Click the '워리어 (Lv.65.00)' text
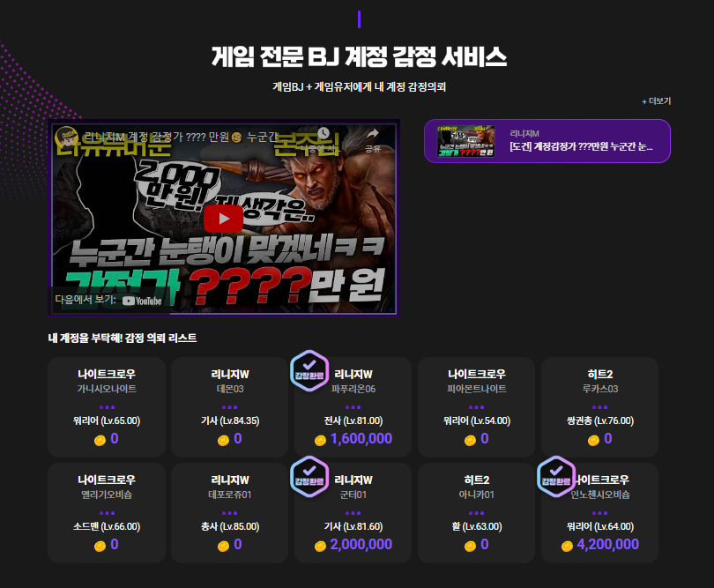Image resolution: width=714 pixels, height=588 pixels. (x=107, y=421)
